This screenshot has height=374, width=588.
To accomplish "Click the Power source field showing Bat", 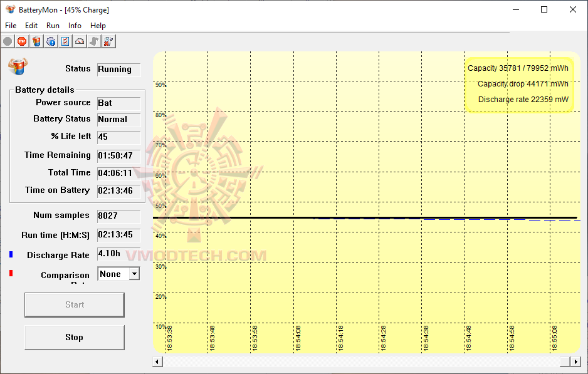I will point(119,103).
